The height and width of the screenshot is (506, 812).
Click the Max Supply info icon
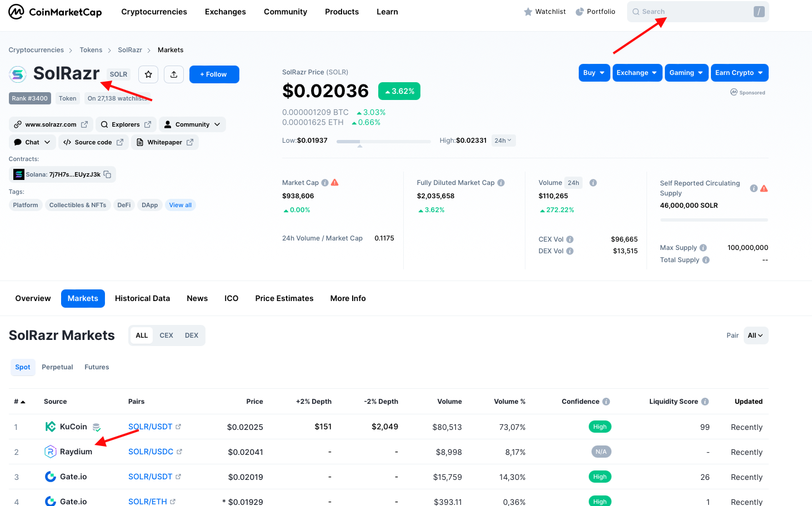pyautogui.click(x=703, y=248)
